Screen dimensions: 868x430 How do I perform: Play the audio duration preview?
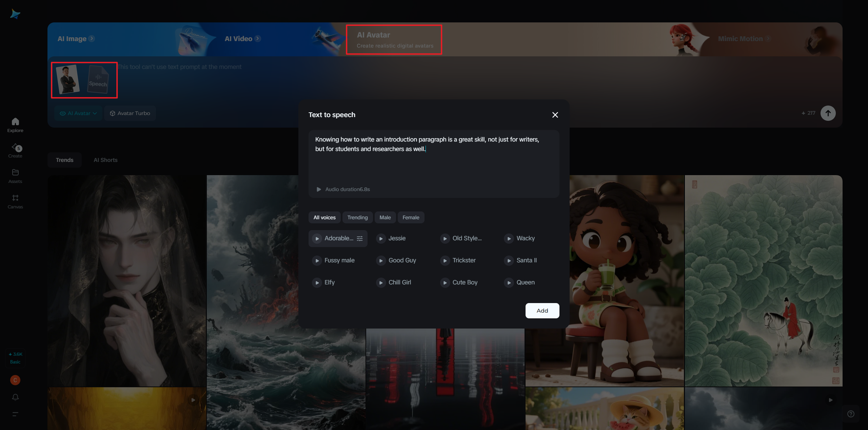[x=319, y=189]
